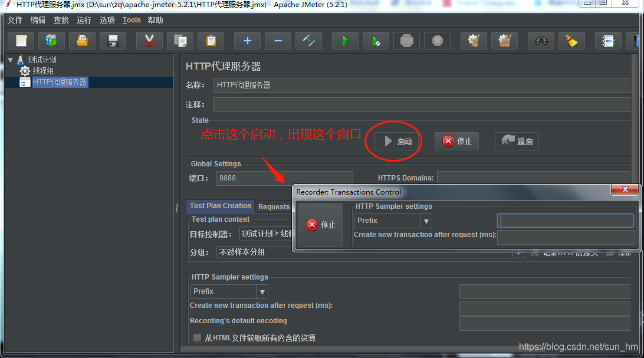The image size is (644, 358).
Task: Click the 停止 button in State section
Action: (456, 141)
